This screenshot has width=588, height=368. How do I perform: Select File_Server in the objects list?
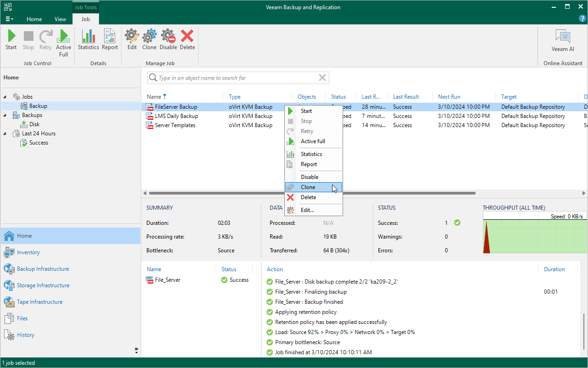[x=167, y=280]
